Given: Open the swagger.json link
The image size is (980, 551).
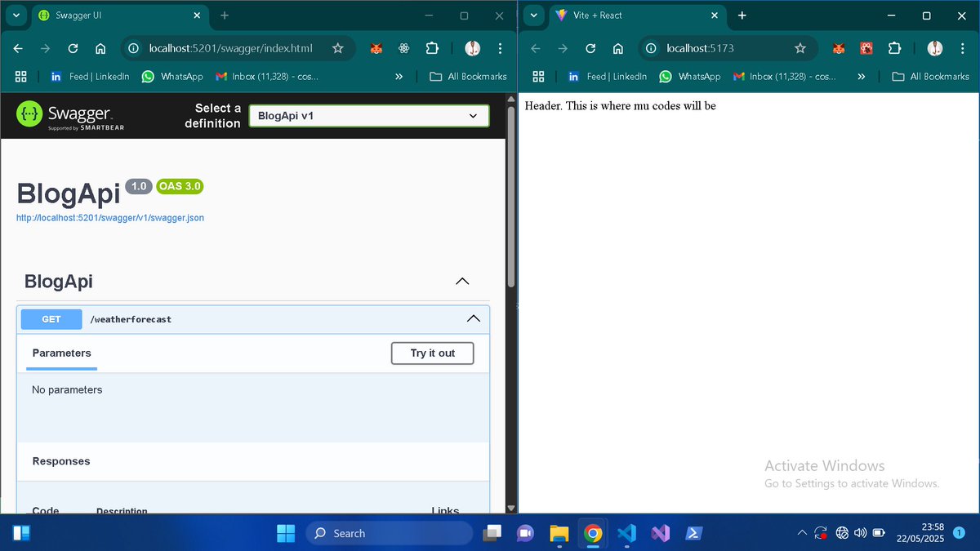Looking at the screenshot, I should 109,217.
